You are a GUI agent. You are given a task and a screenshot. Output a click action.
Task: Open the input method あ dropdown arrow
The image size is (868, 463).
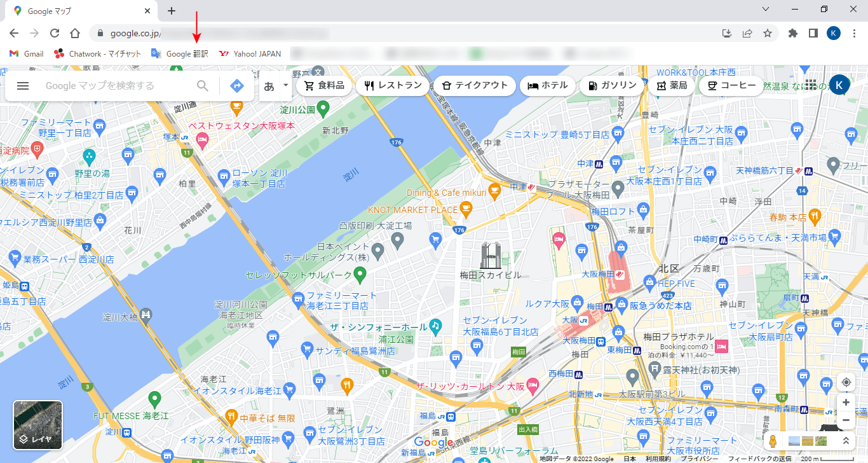pos(285,85)
